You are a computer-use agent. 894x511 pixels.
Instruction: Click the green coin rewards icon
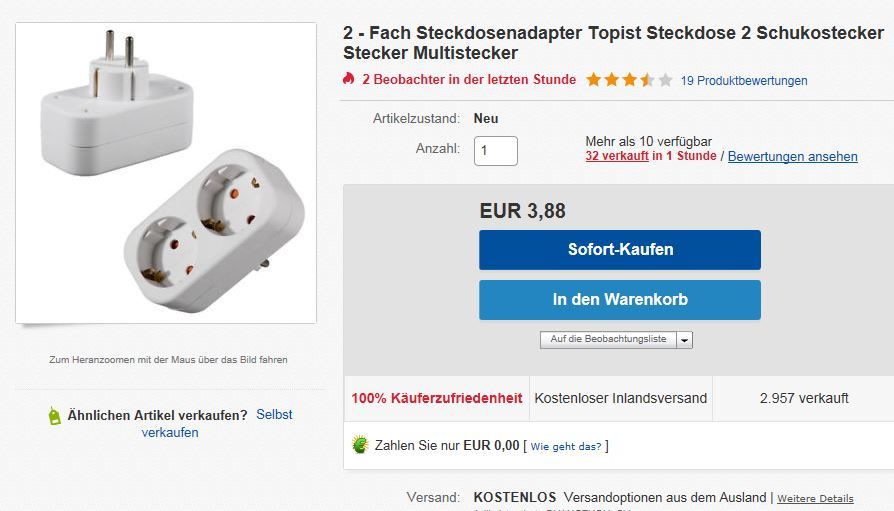click(360, 445)
